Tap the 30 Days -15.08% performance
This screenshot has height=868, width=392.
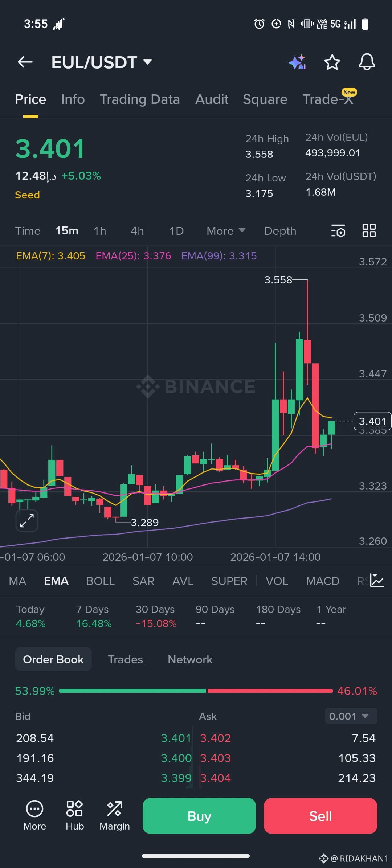(x=156, y=616)
